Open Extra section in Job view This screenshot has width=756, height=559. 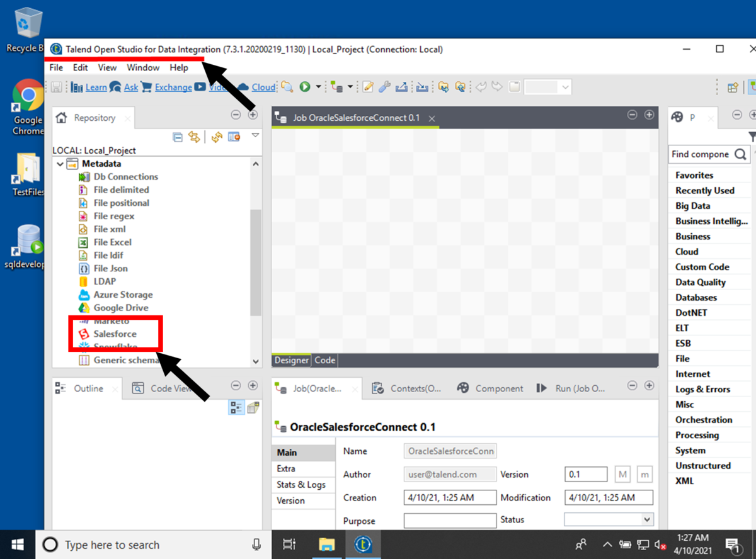click(303, 469)
